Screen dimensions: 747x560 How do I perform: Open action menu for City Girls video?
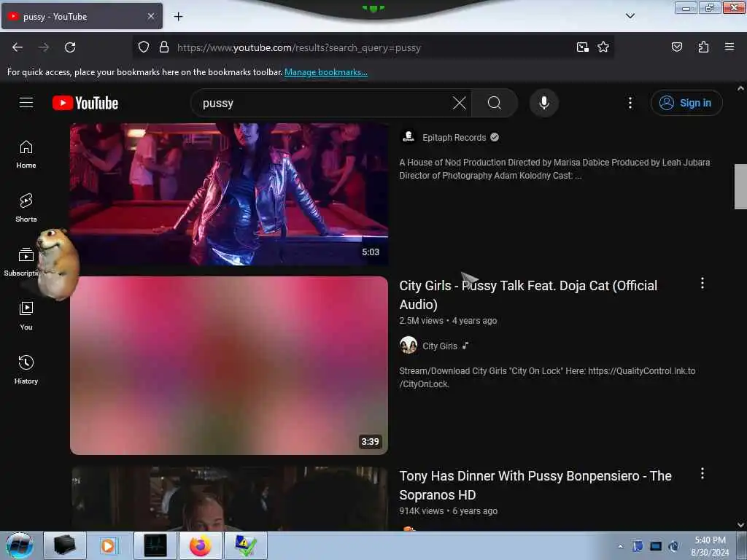point(703,284)
